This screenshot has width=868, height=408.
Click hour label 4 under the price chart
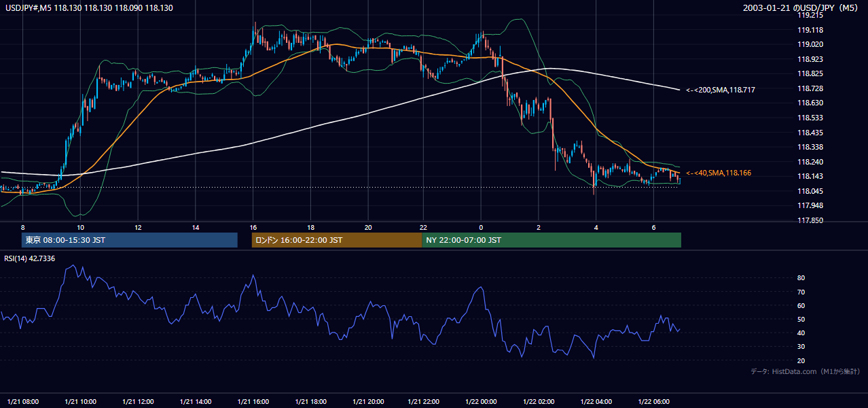[x=596, y=227]
